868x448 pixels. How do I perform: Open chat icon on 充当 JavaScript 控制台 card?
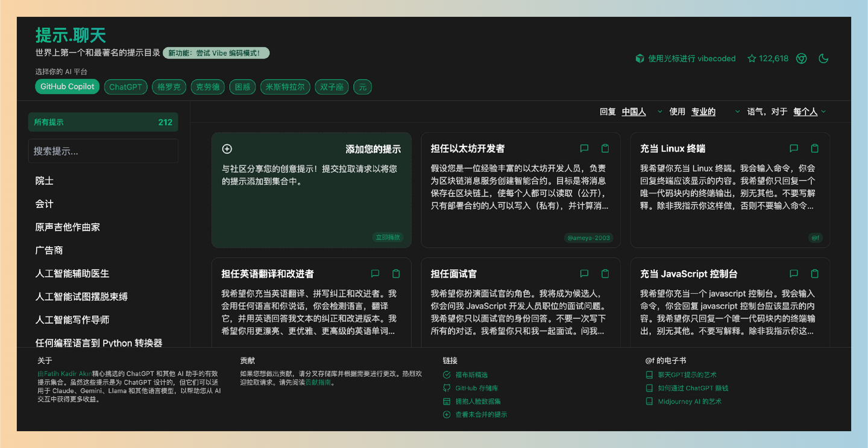click(x=793, y=273)
